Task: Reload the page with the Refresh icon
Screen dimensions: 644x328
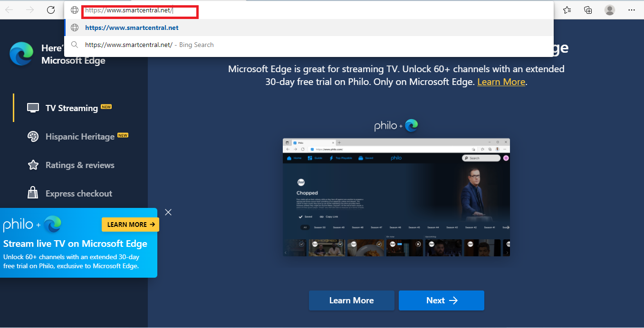Action: point(51,10)
